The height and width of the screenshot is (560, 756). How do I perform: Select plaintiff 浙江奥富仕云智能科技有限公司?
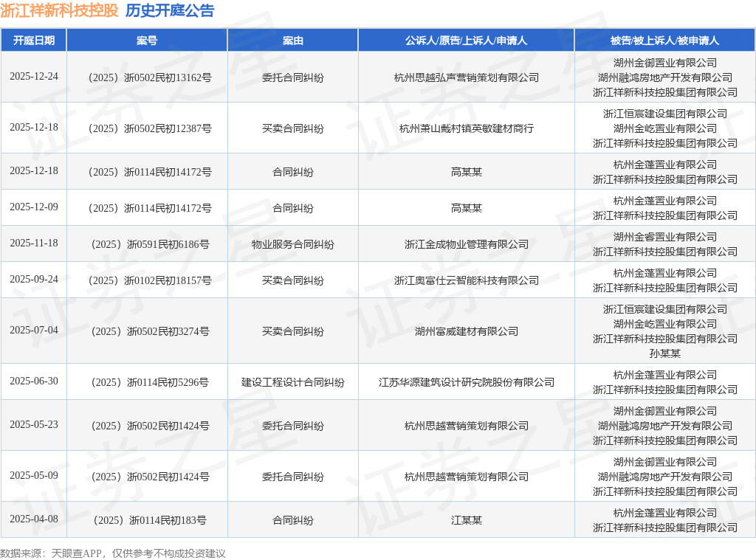(x=467, y=280)
